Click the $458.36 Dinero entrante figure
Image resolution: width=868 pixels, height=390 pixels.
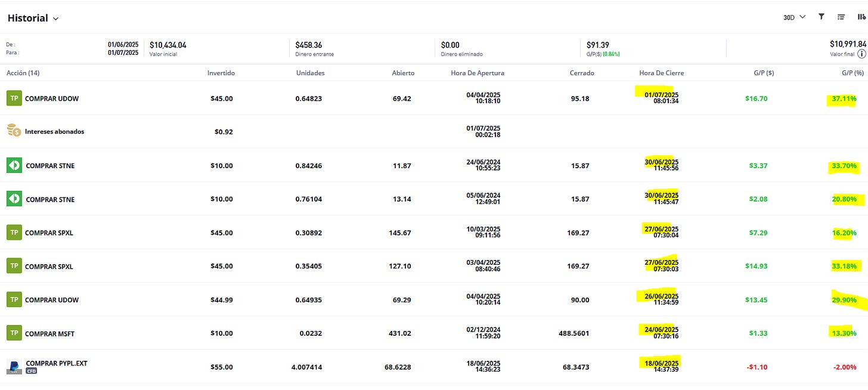coord(309,45)
